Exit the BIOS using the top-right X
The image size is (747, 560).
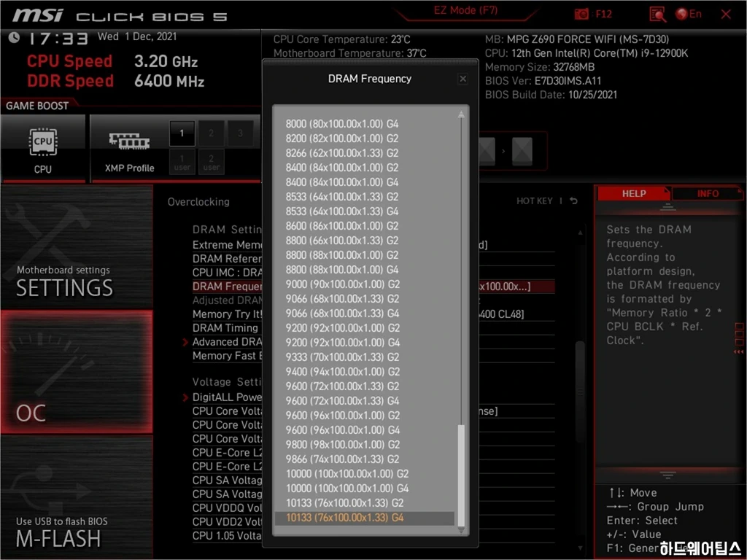(726, 15)
